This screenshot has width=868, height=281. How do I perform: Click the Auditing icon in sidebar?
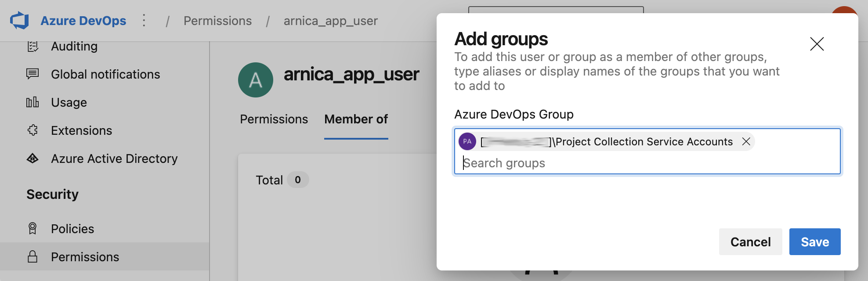pyautogui.click(x=33, y=46)
